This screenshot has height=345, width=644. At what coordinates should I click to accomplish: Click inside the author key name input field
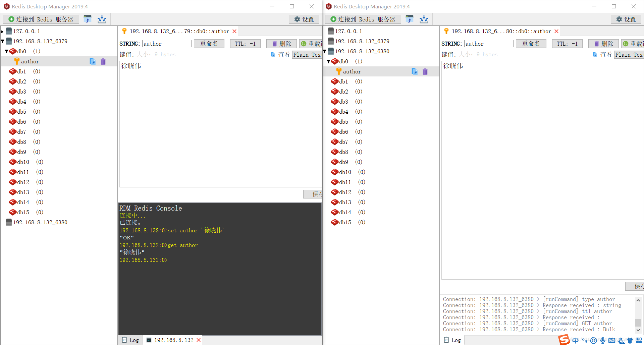click(x=167, y=44)
